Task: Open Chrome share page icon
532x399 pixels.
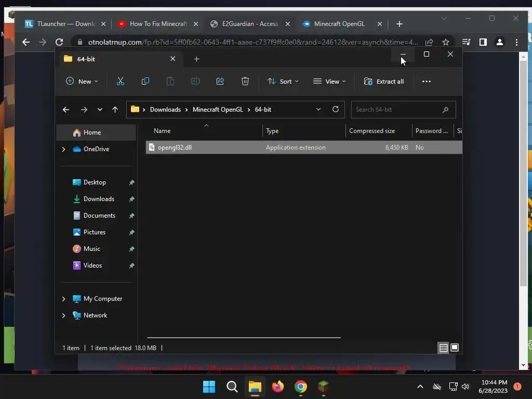Action: tap(429, 42)
